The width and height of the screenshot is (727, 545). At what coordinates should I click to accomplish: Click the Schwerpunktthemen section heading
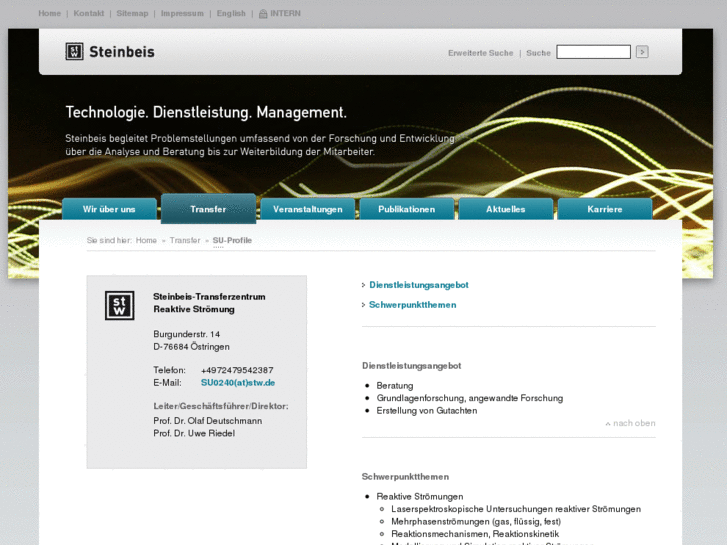(x=405, y=476)
